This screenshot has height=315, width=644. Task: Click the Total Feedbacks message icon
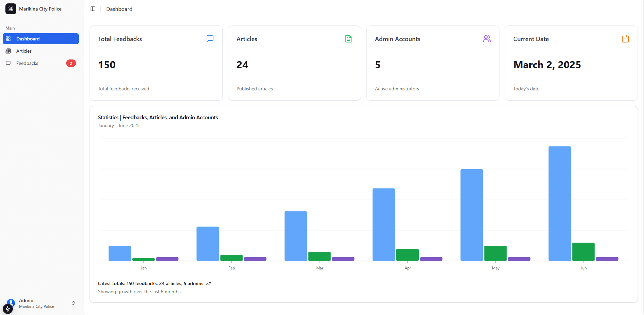(210, 39)
